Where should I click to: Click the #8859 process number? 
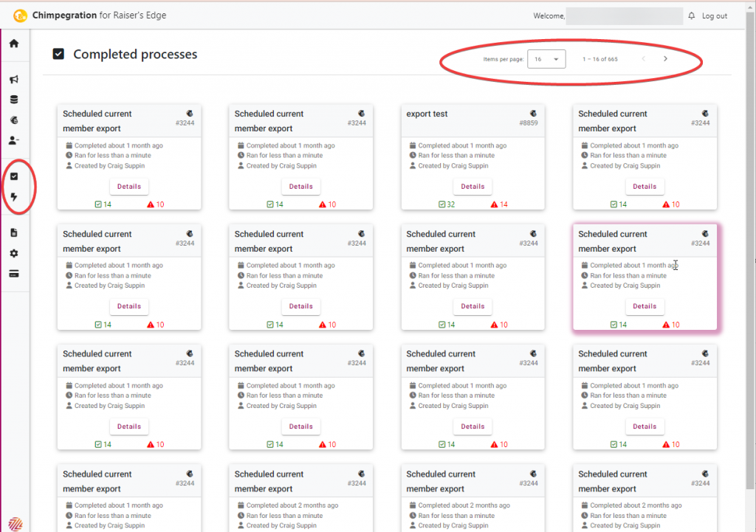529,123
